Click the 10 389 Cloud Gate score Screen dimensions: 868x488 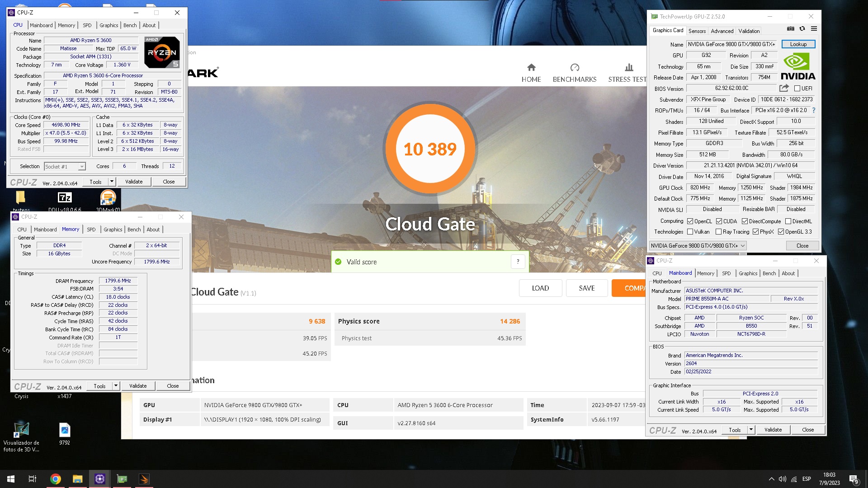click(430, 149)
